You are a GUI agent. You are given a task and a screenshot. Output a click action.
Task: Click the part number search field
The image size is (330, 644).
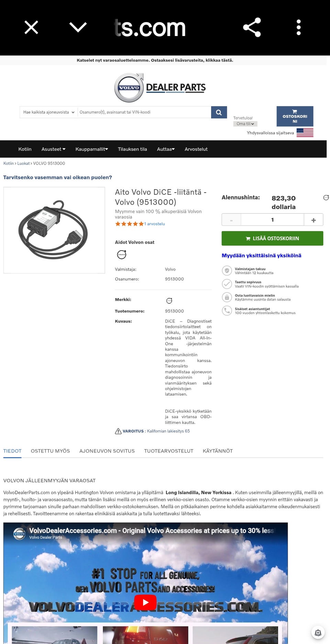(144, 112)
